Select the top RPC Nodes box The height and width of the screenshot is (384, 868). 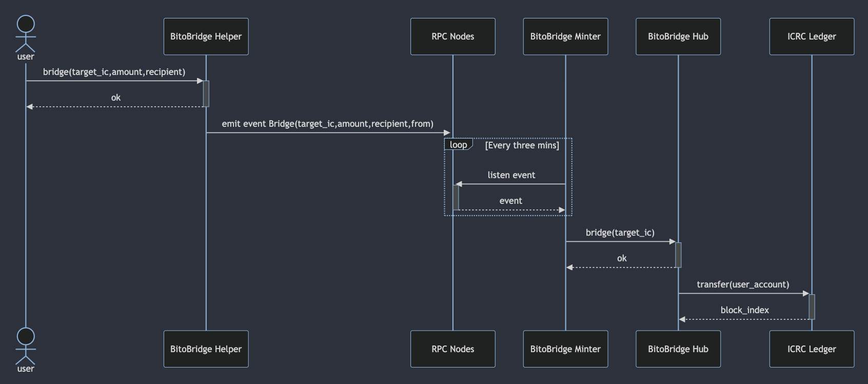click(452, 36)
